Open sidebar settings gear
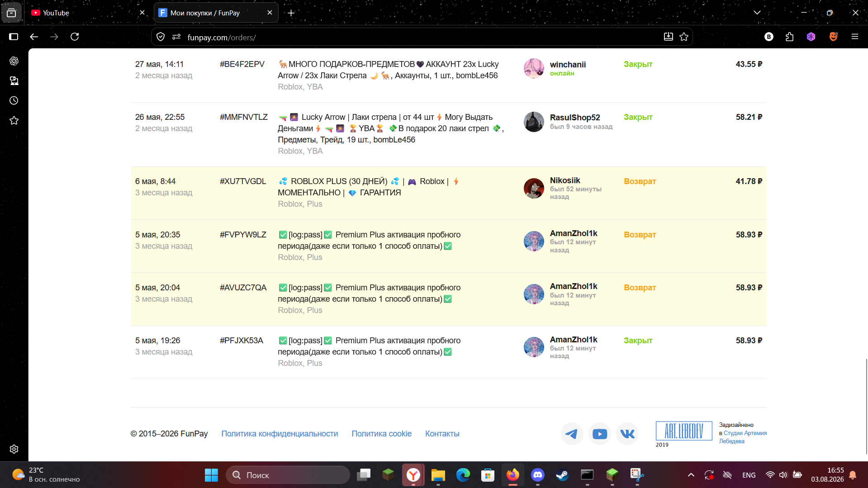 (14, 449)
